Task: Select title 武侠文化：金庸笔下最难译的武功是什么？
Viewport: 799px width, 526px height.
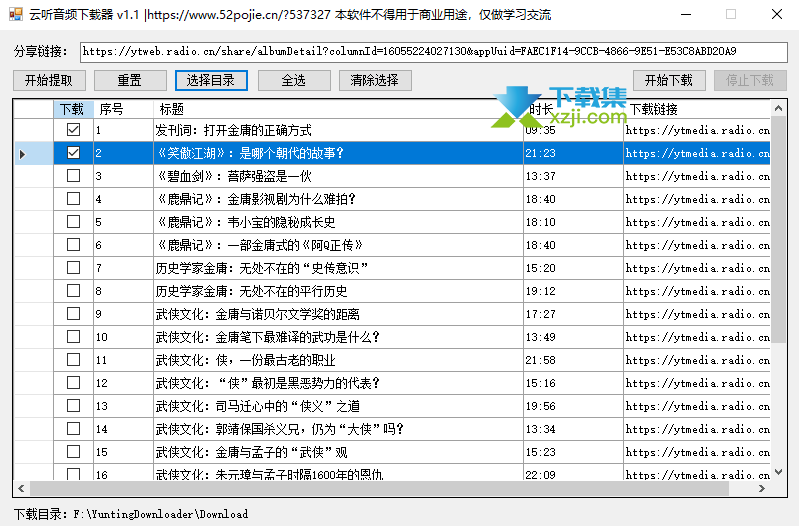Action: point(268,337)
